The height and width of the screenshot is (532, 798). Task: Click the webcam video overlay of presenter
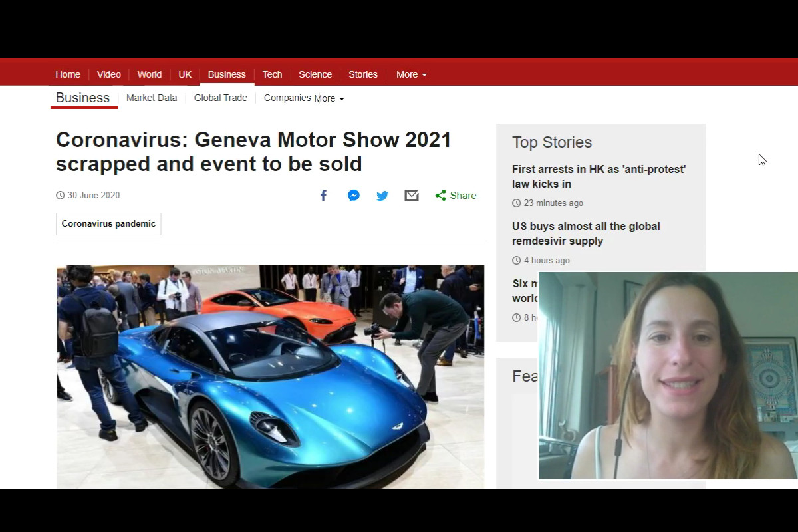[668, 376]
